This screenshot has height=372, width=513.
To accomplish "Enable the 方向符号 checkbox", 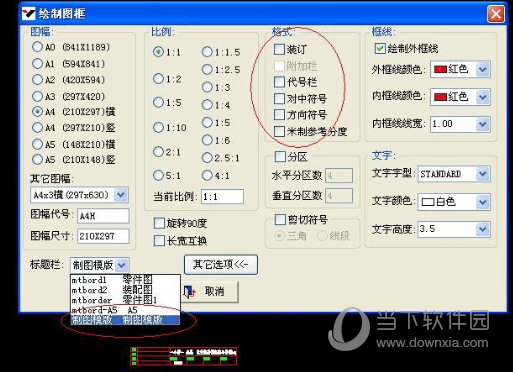I will [x=279, y=115].
